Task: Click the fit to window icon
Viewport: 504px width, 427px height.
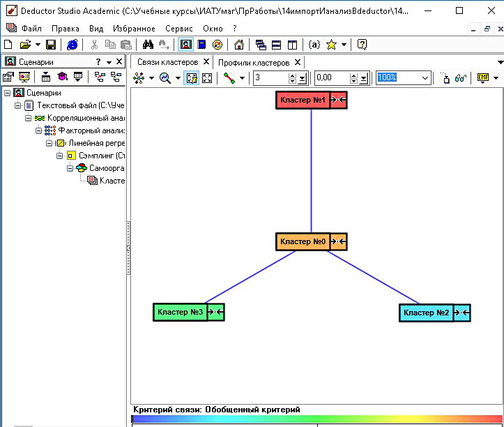Action: point(207,78)
